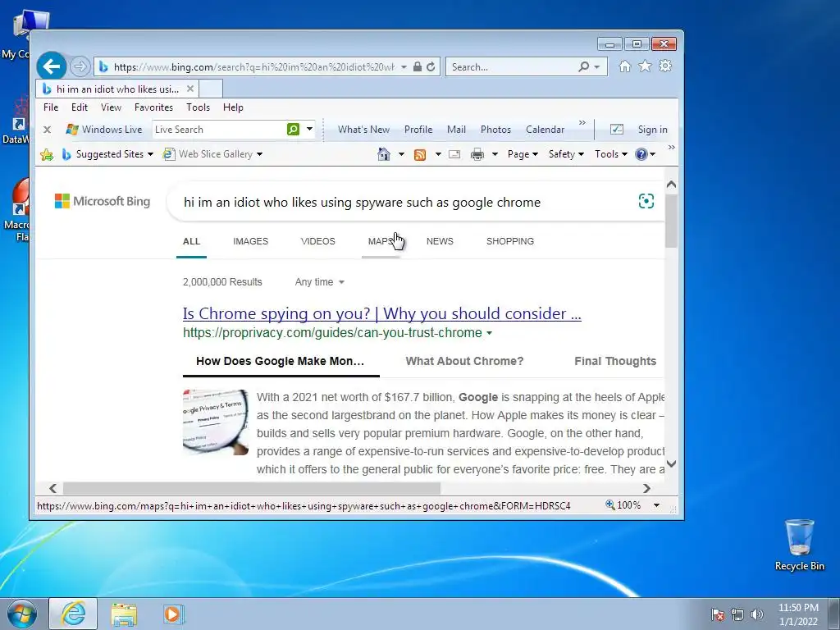Click the network tray icon

coord(737,614)
